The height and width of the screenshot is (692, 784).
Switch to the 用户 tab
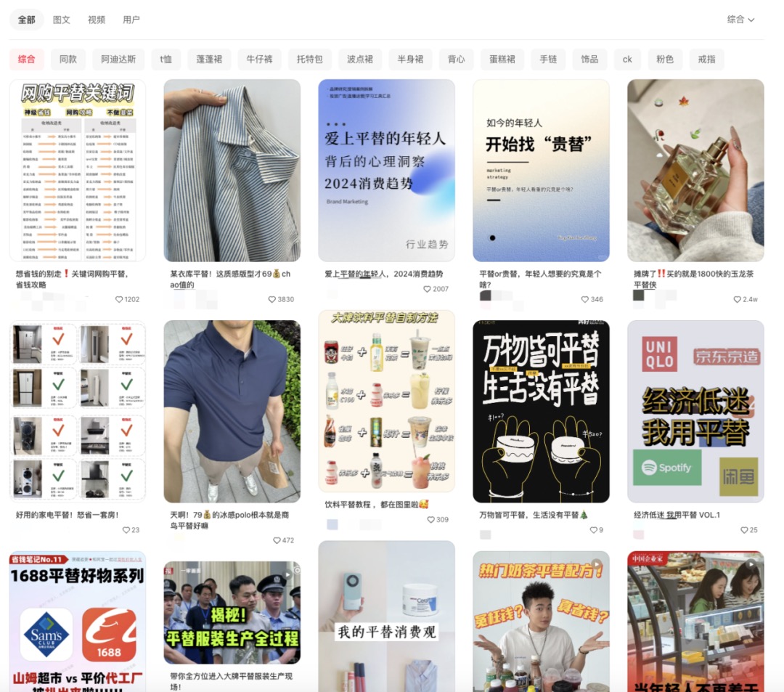131,20
